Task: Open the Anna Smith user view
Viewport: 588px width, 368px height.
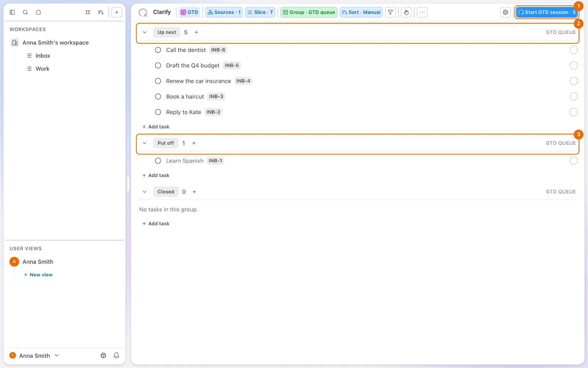Action: 38,262
